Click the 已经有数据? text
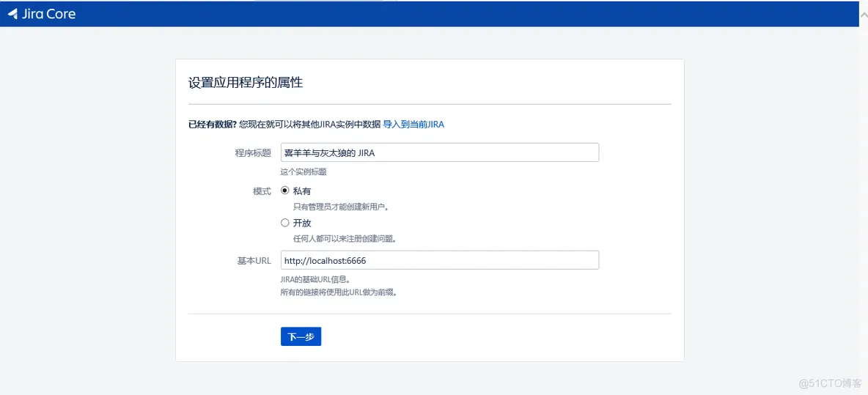The height and width of the screenshot is (395, 868). (x=213, y=125)
